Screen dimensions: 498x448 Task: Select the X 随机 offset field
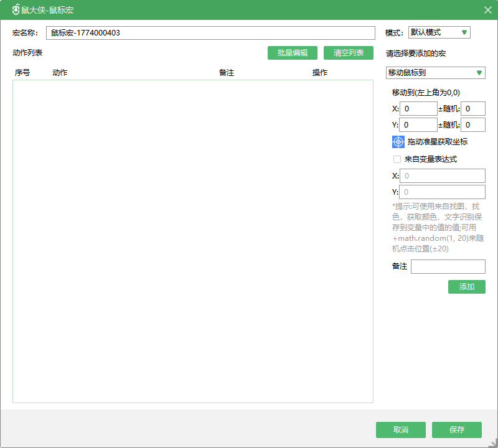point(472,109)
